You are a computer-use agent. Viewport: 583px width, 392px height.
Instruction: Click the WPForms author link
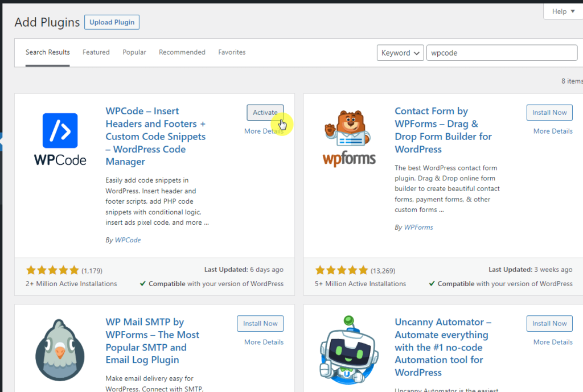click(418, 228)
